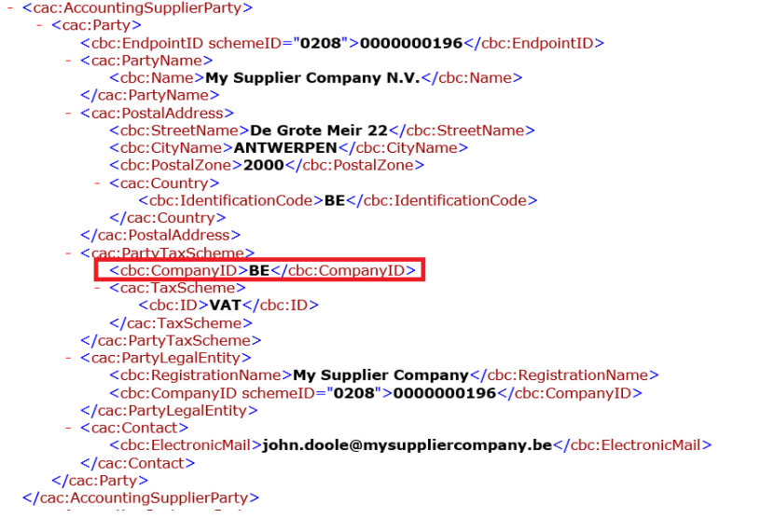The height and width of the screenshot is (532, 774).
Task: Click the RegistrationName value My Supplier Company
Action: [x=380, y=375]
